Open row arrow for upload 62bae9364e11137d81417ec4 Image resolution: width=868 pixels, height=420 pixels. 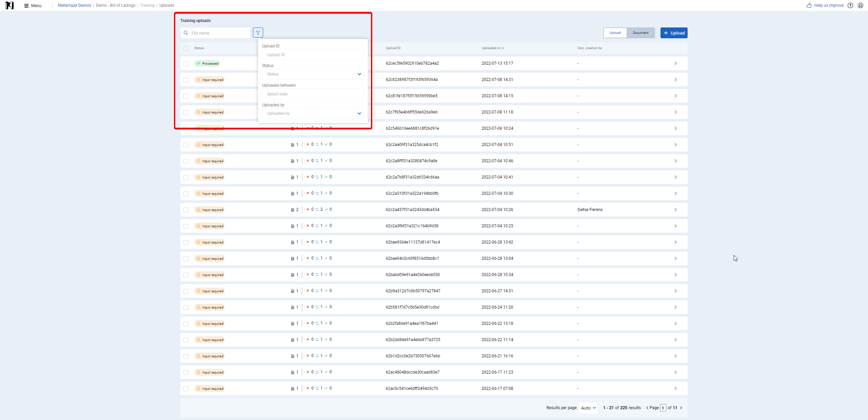(675, 242)
